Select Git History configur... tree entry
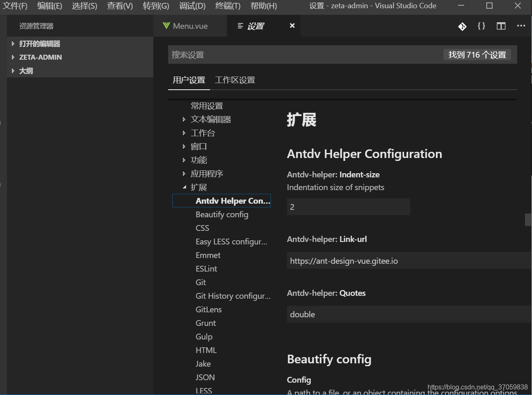Viewport: 532px width, 395px height. point(233,296)
